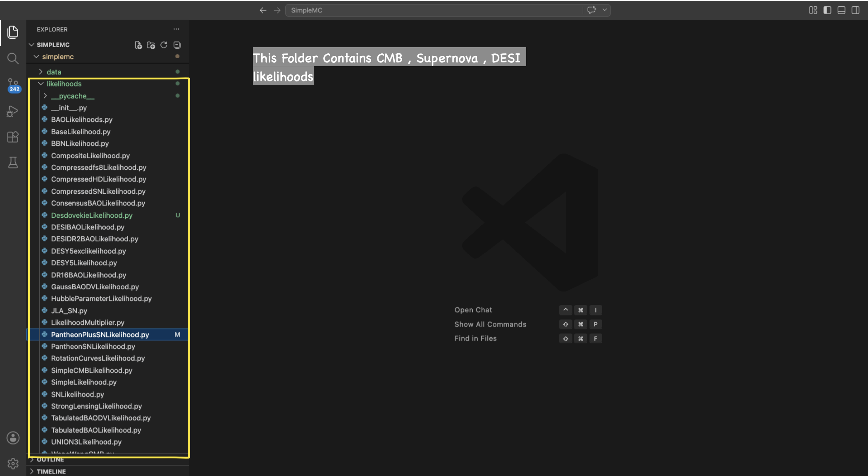
Task: Open BaseLikelihood.py file
Action: tap(108, 132)
